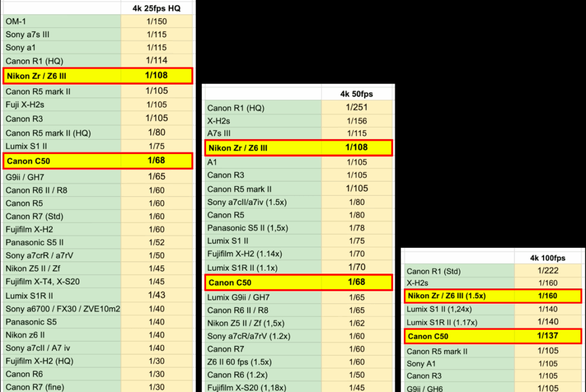Viewport: 586px width, 392px height.
Task: Select the Sony a6700 / FX30 / ZVE10m2 cell
Action: point(62,309)
